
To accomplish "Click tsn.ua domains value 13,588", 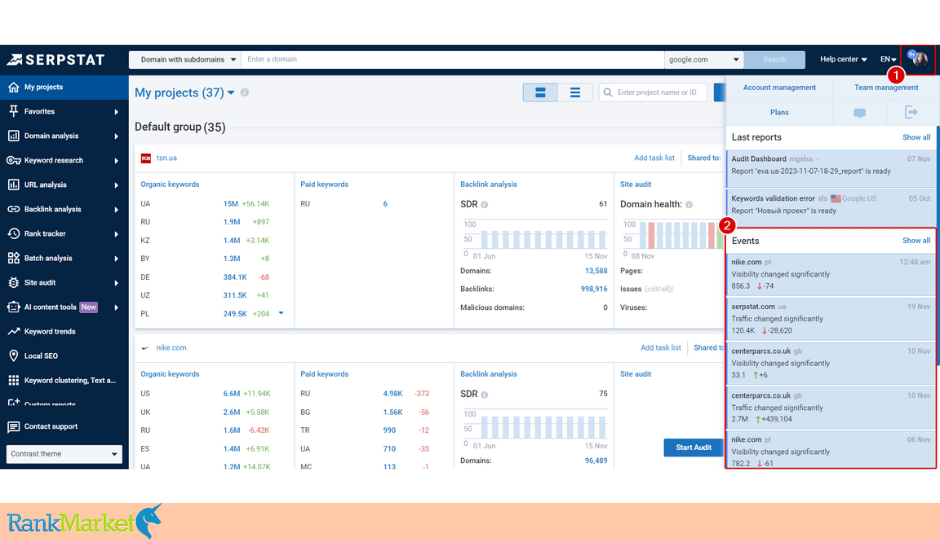I will pos(596,271).
